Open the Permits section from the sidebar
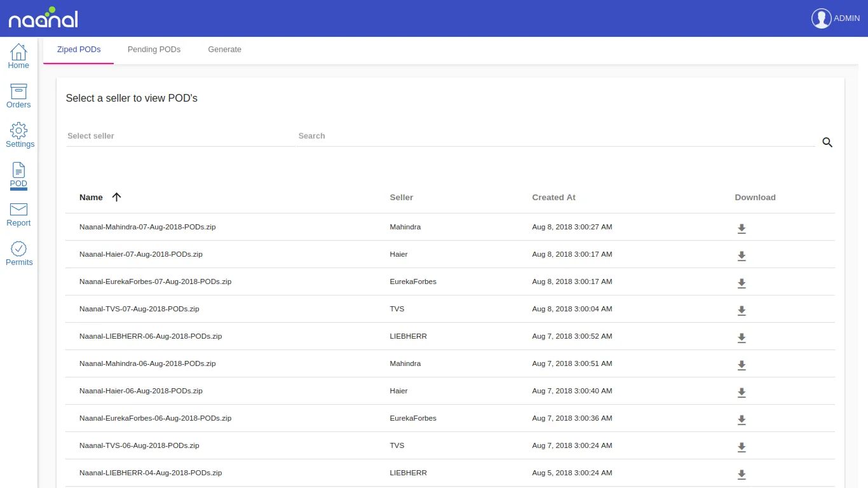Screen dimensions: 868x488 [x=18, y=253]
